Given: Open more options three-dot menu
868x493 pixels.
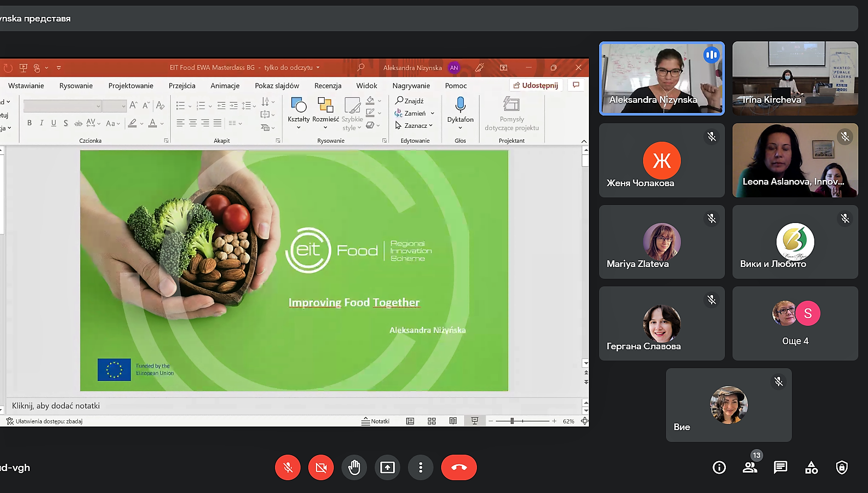Looking at the screenshot, I should pyautogui.click(x=421, y=467).
